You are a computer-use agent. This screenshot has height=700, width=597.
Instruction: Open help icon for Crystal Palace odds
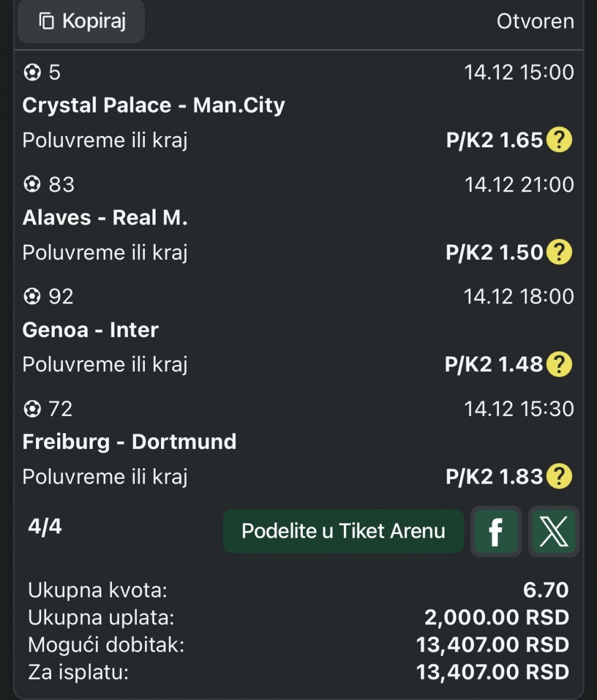(x=558, y=140)
